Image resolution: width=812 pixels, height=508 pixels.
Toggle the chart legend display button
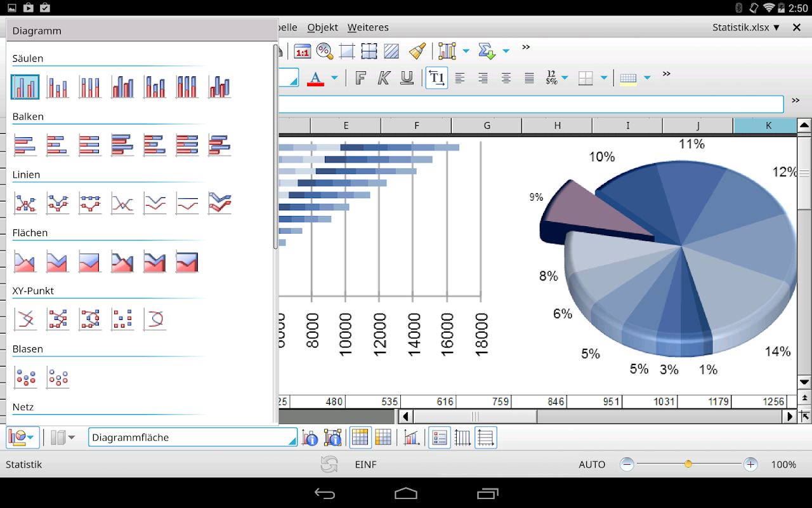(x=439, y=438)
